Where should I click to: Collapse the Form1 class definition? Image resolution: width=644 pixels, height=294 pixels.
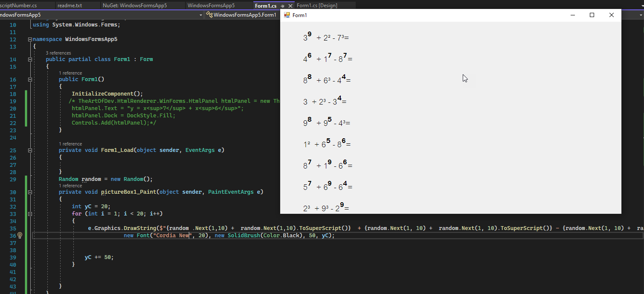29,59
